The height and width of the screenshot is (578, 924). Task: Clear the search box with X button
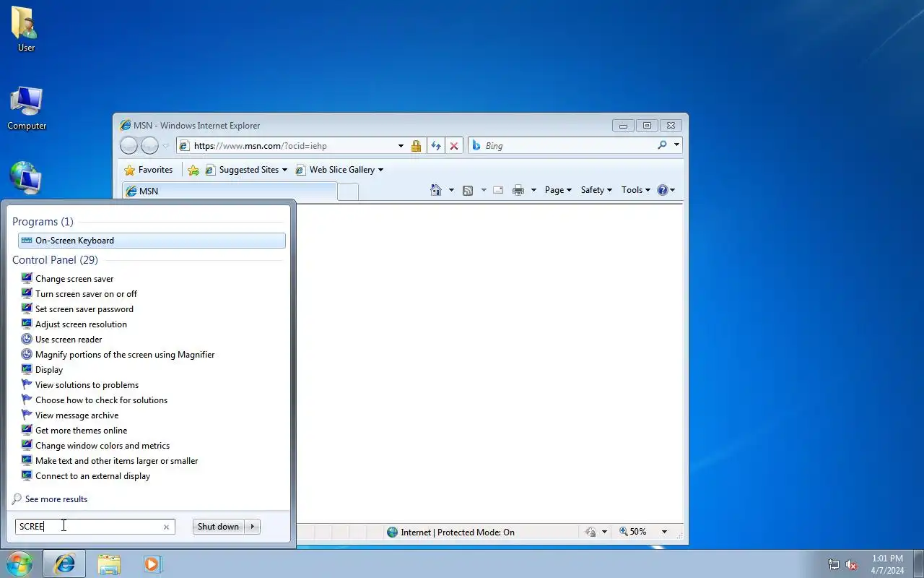pos(166,527)
